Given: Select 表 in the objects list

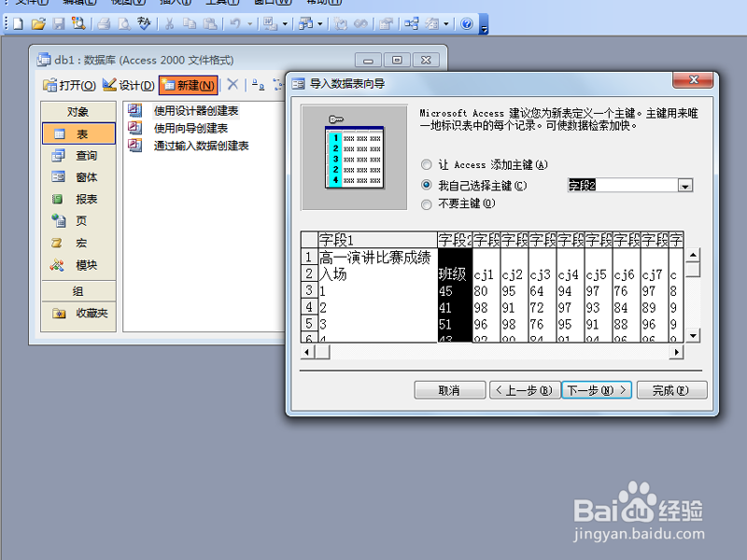Looking at the screenshot, I should point(78,133).
